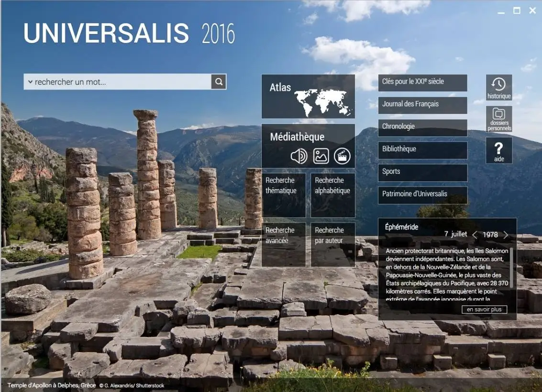542x392 pixels.
Task: Click the 'Temple d'Apollon à Delphes, Grèce' caption
Action: (x=52, y=385)
